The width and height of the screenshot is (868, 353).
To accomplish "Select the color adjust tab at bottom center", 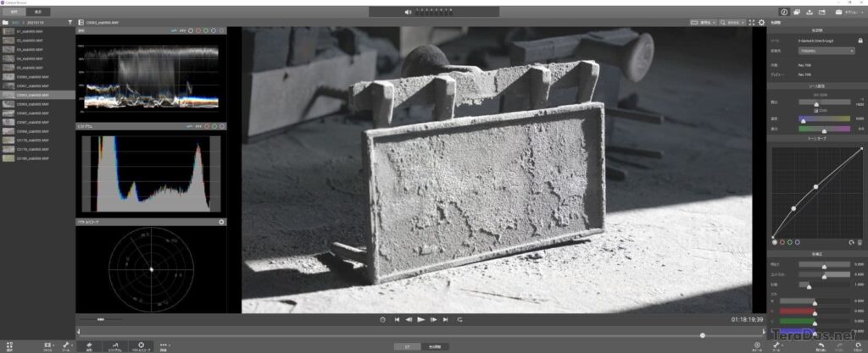I will [435, 346].
